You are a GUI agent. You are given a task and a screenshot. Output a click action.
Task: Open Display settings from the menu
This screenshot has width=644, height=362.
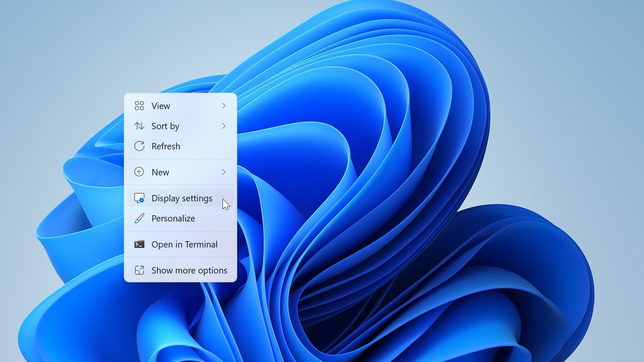pos(182,198)
